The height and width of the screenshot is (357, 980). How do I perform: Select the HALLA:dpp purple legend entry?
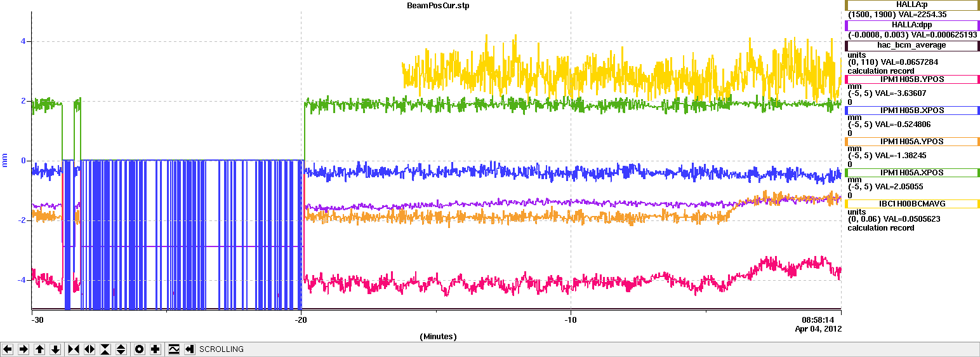[x=911, y=25]
